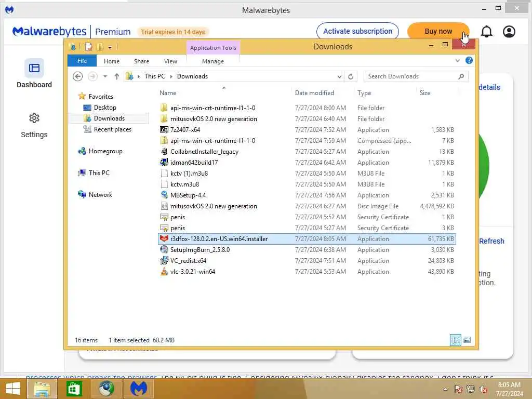Go up one folder level
This screenshot has height=399, width=532.
117,76
